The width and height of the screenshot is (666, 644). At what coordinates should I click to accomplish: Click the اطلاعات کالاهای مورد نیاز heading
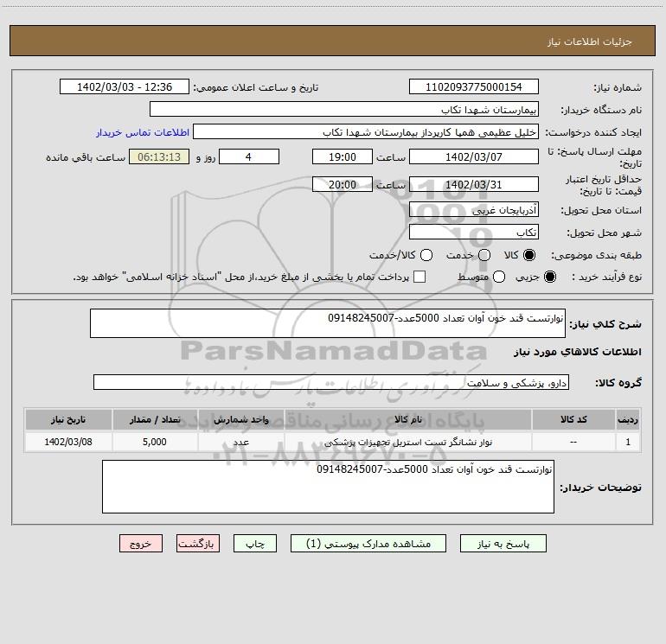pos(577,352)
